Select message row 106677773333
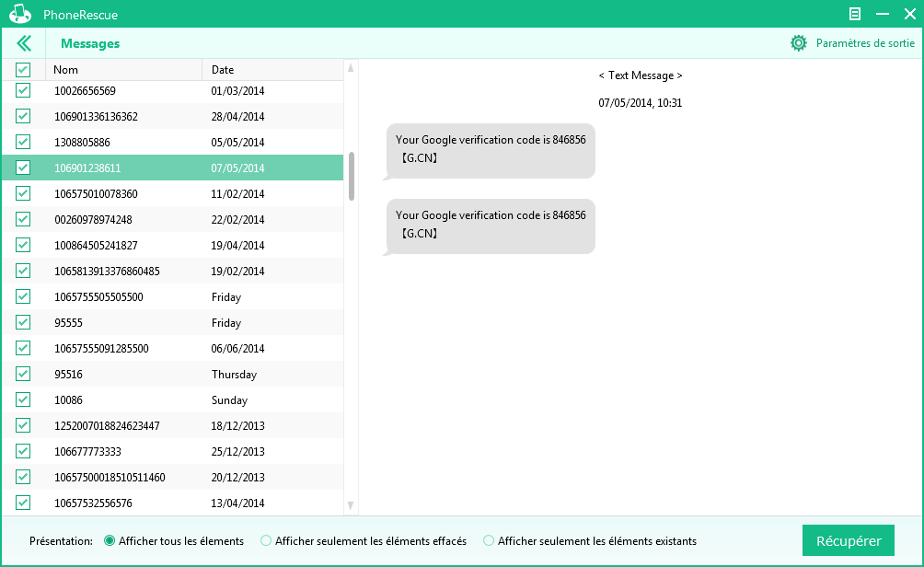Screen dimensions: 924x567 click(173, 451)
